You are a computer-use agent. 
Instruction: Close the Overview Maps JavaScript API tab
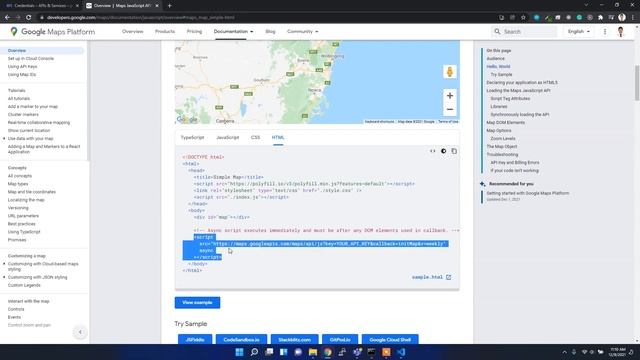[157, 6]
